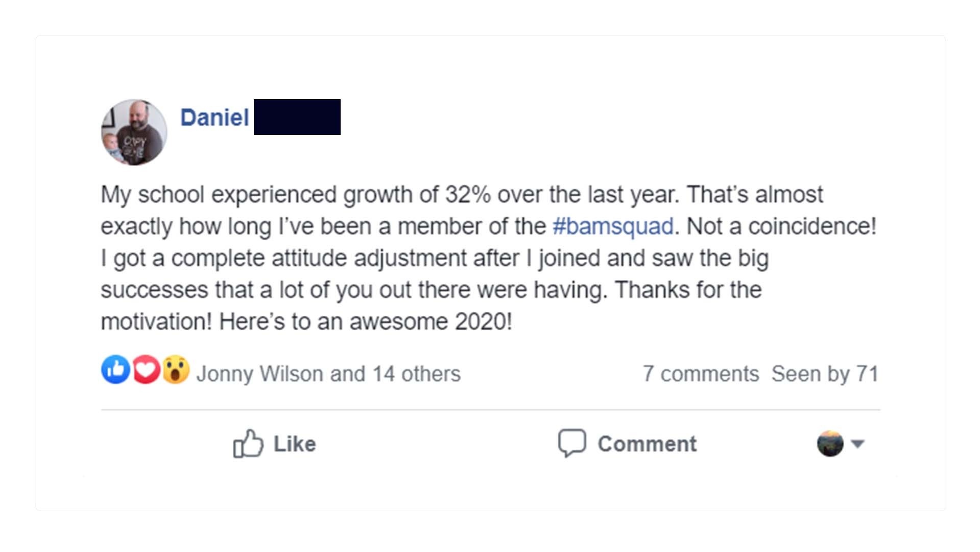This screenshot has height=552, width=980.
Task: Click the small round avatar beside the arrow
Action: tap(830, 443)
